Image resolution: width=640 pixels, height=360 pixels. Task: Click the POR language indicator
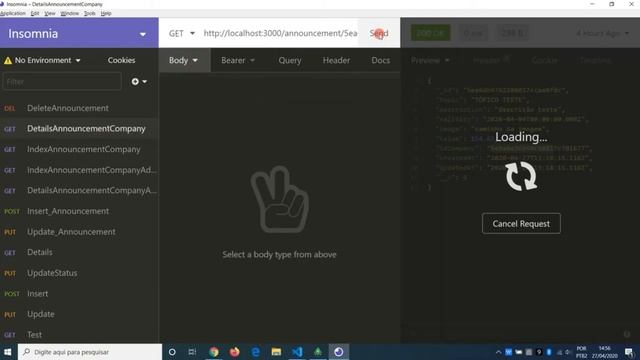pos(582,352)
